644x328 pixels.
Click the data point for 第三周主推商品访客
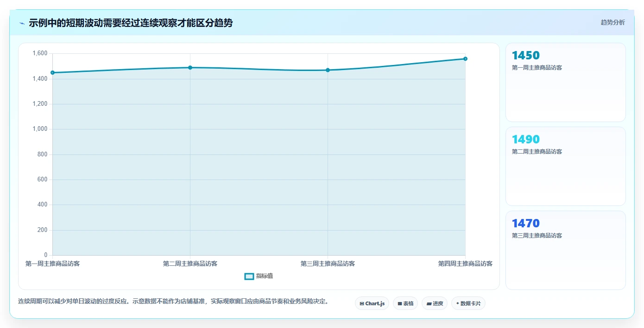[328, 70]
